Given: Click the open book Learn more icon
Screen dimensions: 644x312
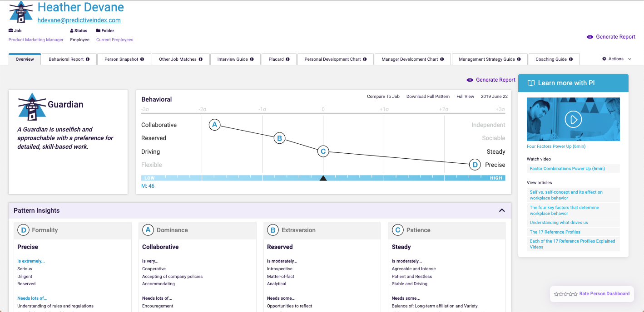Looking at the screenshot, I should click(x=530, y=83).
